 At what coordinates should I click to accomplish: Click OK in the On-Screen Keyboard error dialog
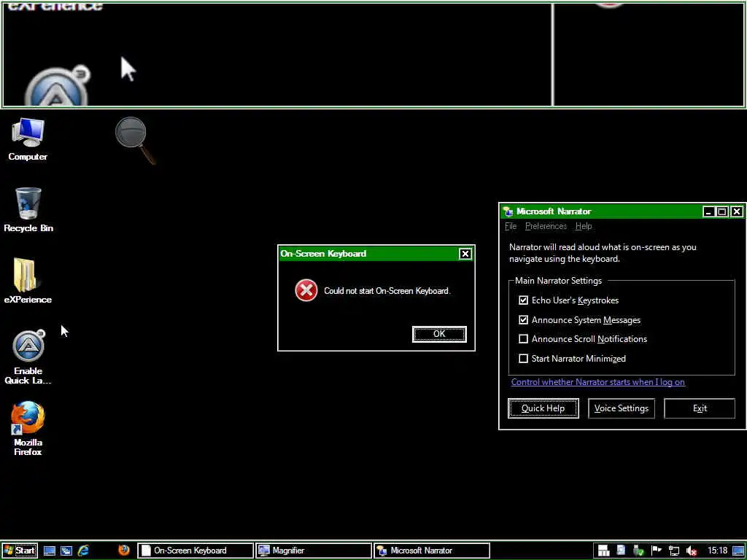click(439, 334)
